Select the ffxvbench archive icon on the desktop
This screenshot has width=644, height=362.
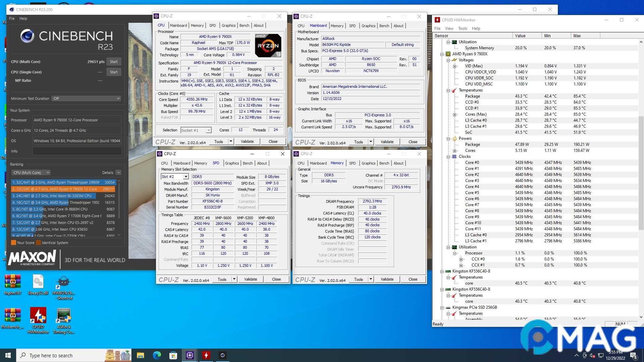pyautogui.click(x=12, y=315)
